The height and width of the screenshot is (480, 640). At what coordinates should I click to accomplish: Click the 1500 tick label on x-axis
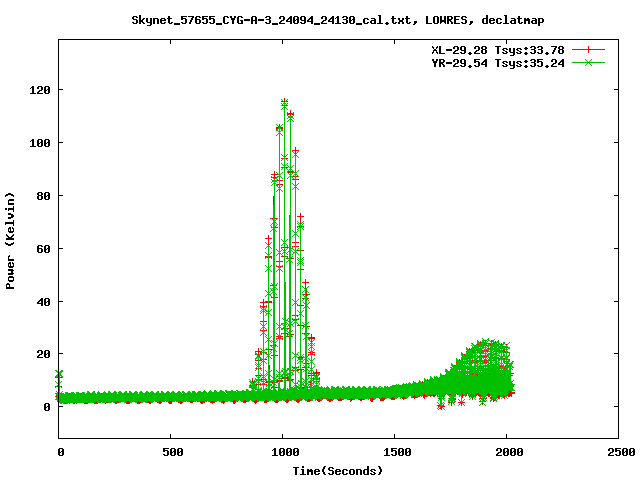(394, 452)
